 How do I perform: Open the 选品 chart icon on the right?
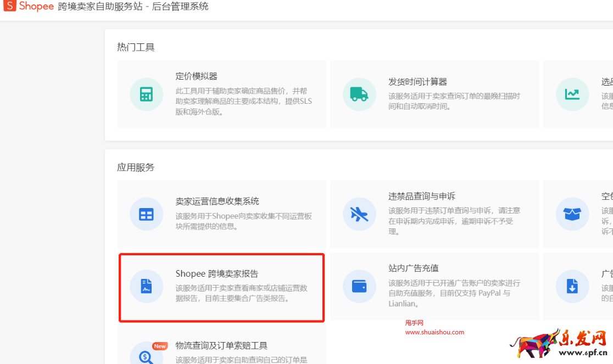click(572, 94)
